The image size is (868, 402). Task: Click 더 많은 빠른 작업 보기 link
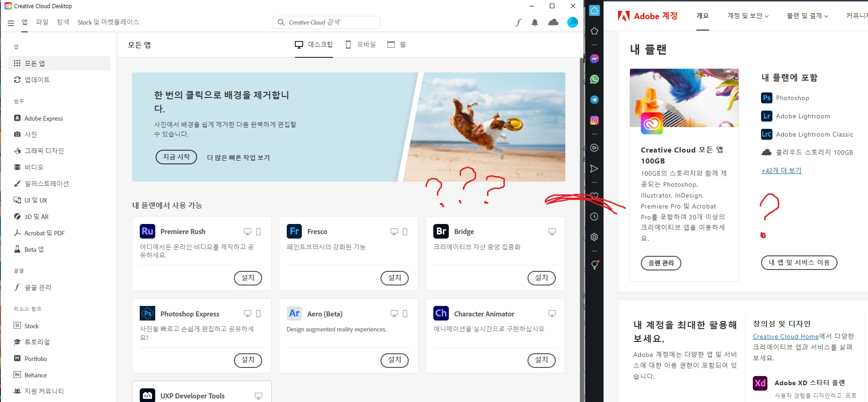[239, 158]
